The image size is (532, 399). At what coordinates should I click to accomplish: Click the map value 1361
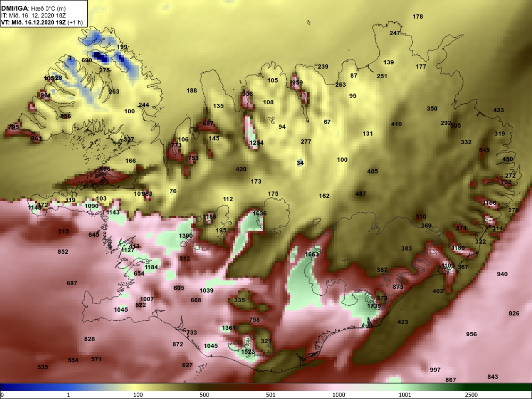coord(228,328)
